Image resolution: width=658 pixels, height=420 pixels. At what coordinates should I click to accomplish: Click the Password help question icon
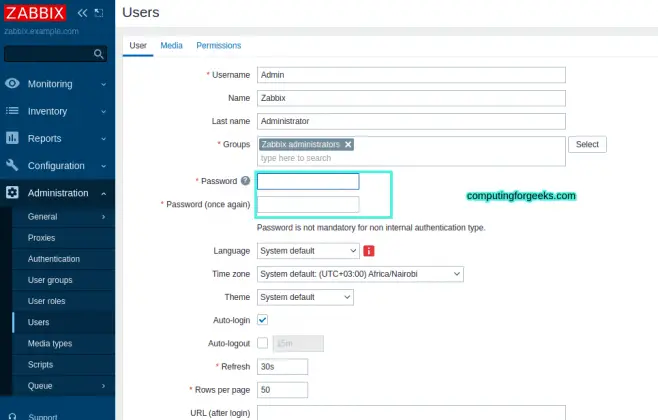(x=245, y=181)
